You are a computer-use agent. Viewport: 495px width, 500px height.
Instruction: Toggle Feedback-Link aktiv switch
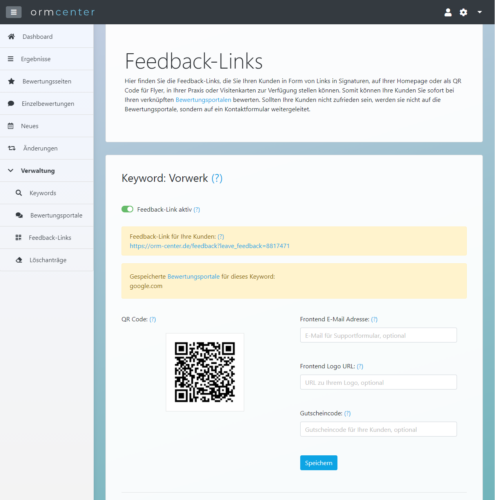pyautogui.click(x=127, y=209)
